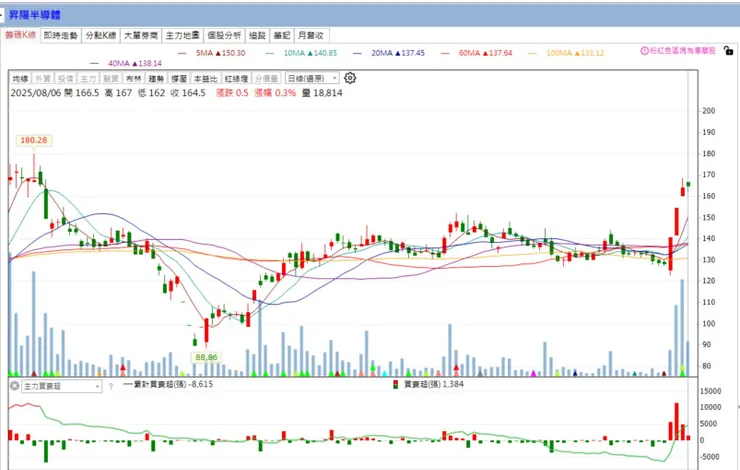Click the pink info icon about 庫藏股

coord(644,50)
